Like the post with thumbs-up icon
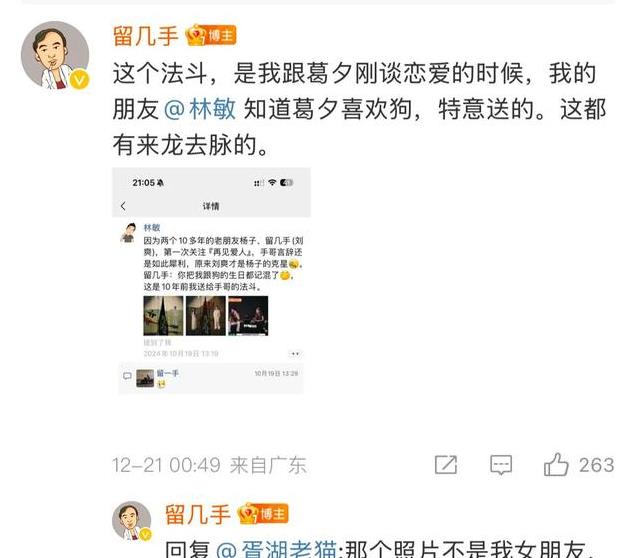636x558 pixels. [x=556, y=464]
